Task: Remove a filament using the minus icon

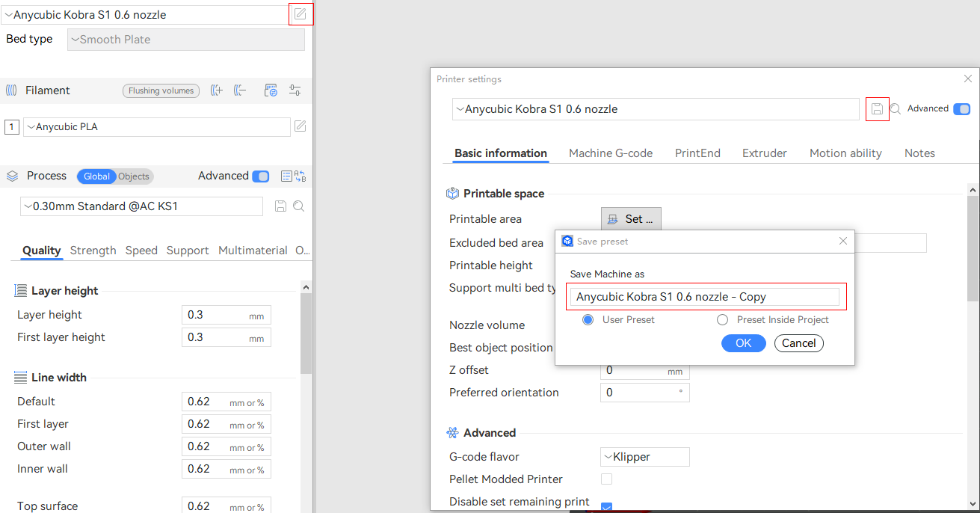Action: [240, 90]
